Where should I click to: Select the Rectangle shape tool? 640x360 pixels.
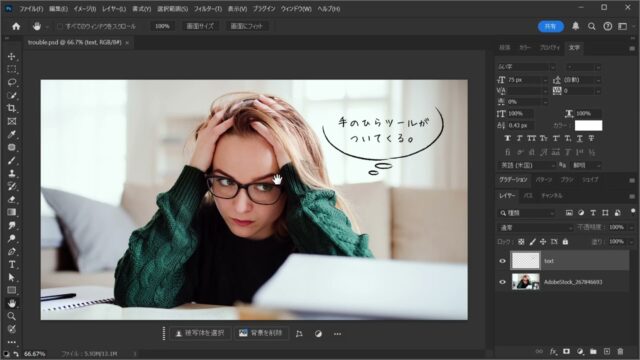click(12, 290)
